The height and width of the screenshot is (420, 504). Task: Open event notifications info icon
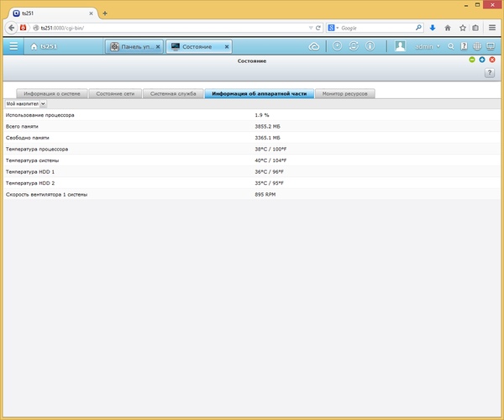click(x=370, y=46)
